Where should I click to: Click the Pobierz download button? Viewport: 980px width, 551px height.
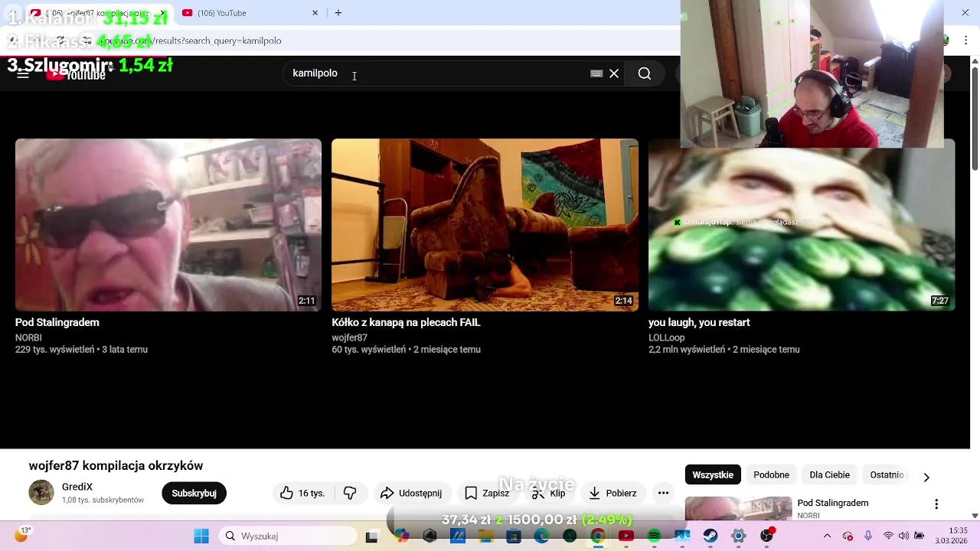pyautogui.click(x=612, y=493)
